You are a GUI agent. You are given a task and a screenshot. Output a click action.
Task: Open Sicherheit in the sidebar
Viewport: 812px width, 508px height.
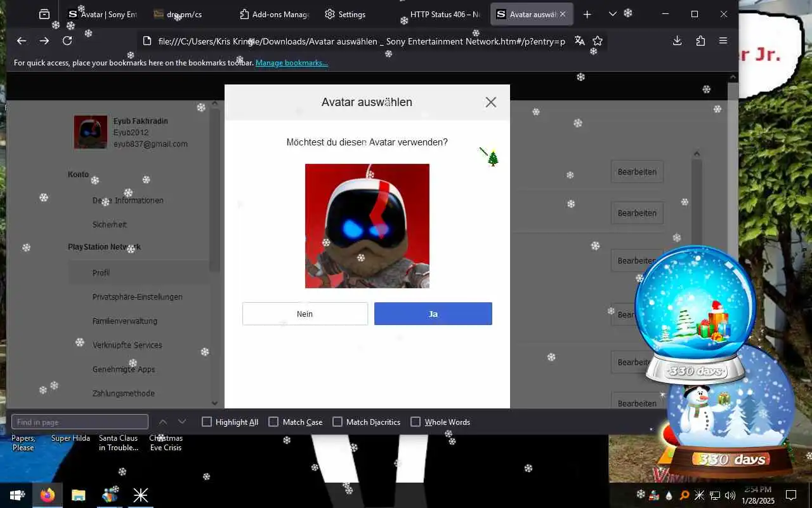click(x=110, y=224)
